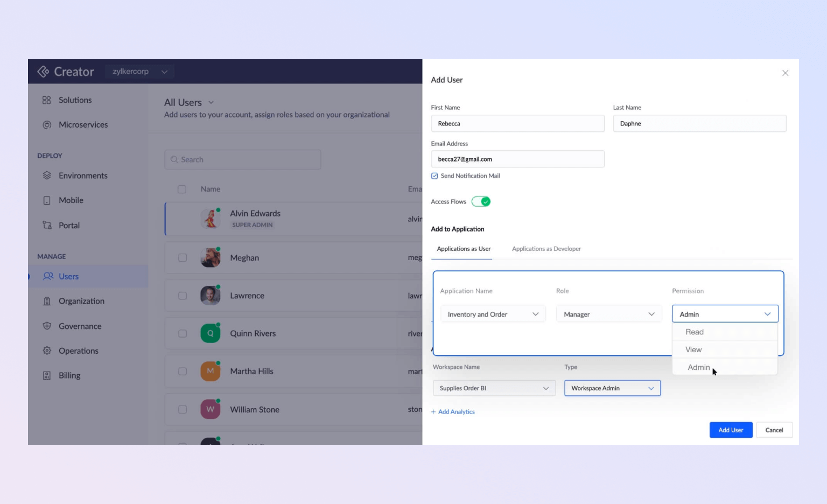Click the Environments layers icon

[47, 176]
